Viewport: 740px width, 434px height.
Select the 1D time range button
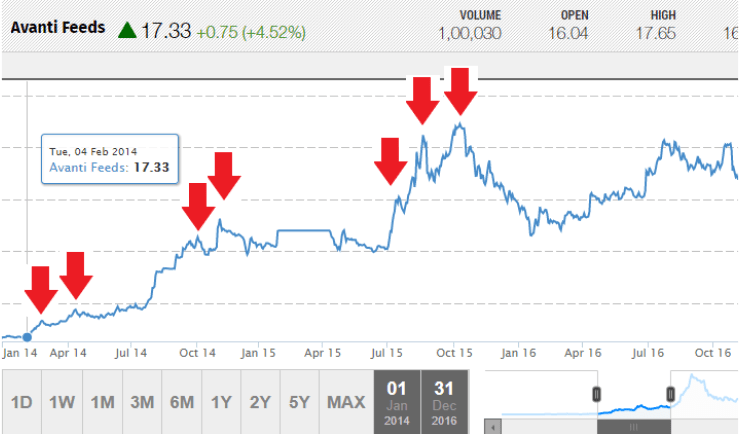[22, 402]
